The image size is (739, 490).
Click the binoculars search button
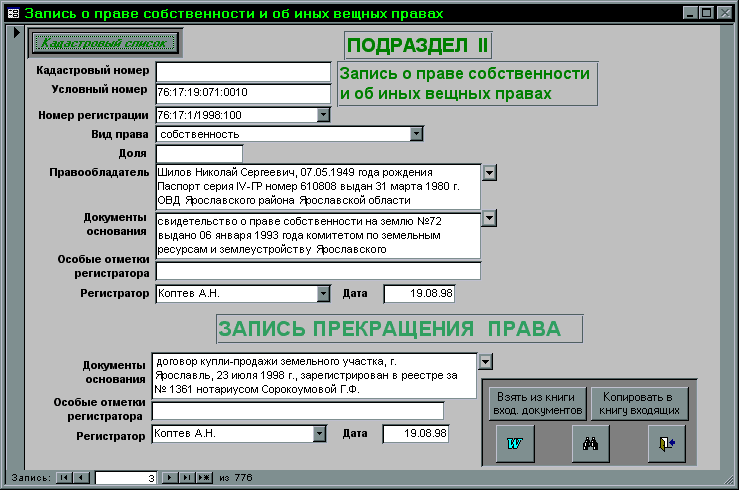[x=591, y=443]
